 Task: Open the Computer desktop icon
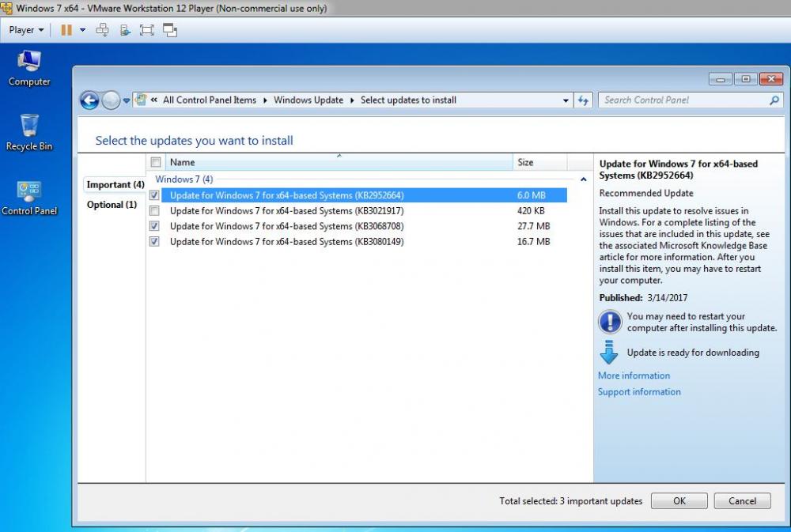click(29, 67)
